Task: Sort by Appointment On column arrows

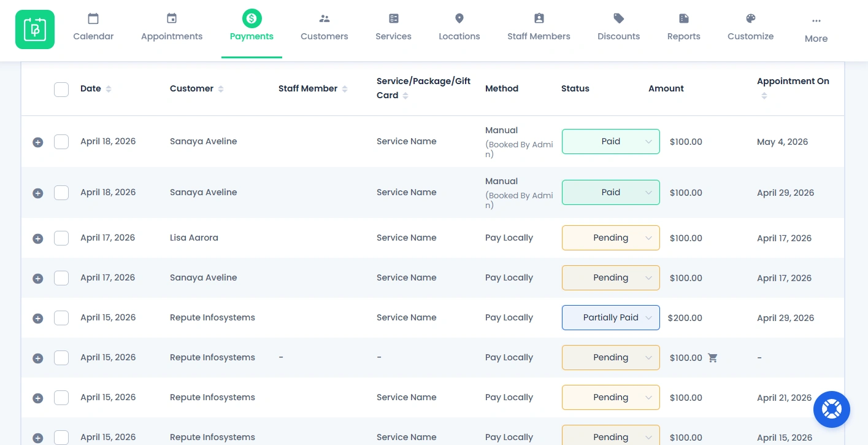Action: (x=764, y=96)
